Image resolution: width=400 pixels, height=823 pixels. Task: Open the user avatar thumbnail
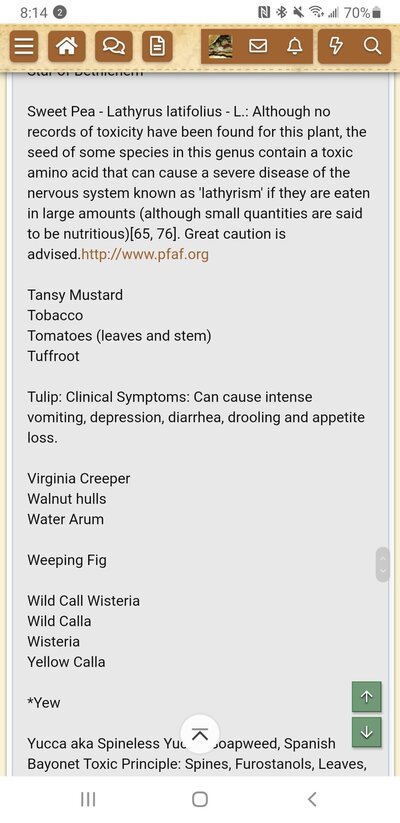pyautogui.click(x=220, y=46)
